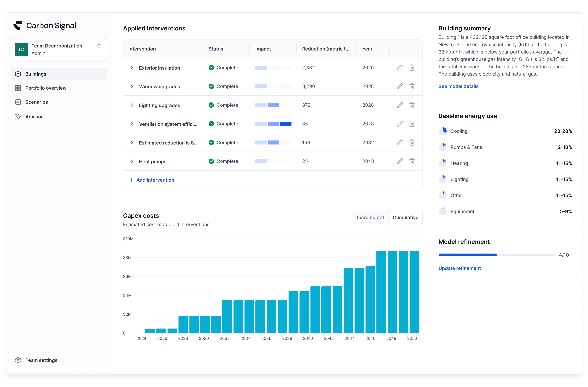
Task: Delete the Window upgrades intervention
Action: click(412, 86)
